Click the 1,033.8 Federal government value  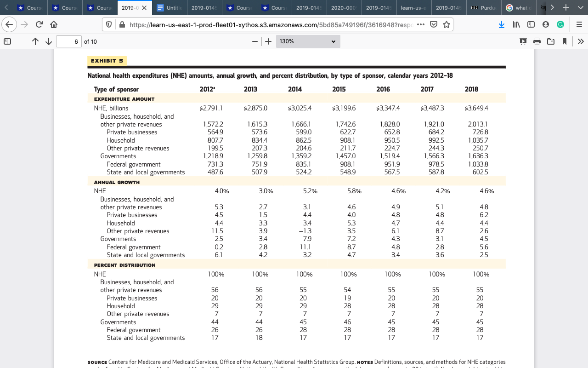[478, 164]
